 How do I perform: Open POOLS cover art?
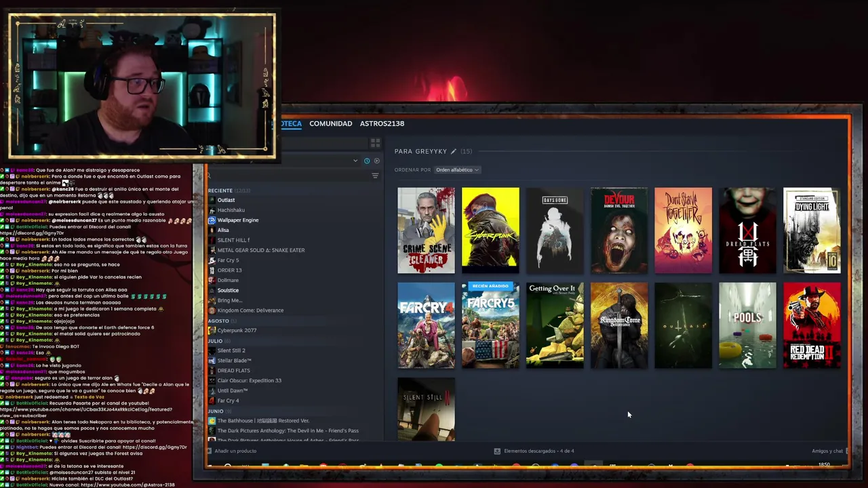coord(747,325)
